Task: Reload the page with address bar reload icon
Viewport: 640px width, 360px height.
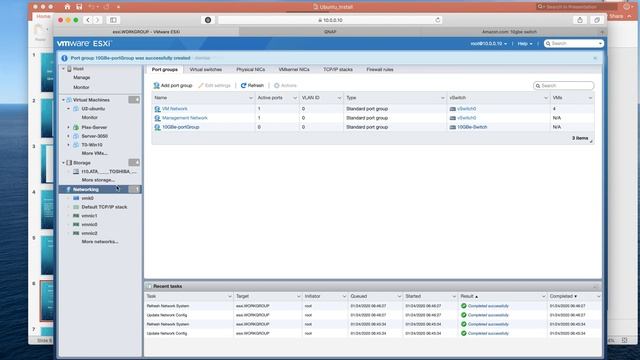Action: (438, 20)
